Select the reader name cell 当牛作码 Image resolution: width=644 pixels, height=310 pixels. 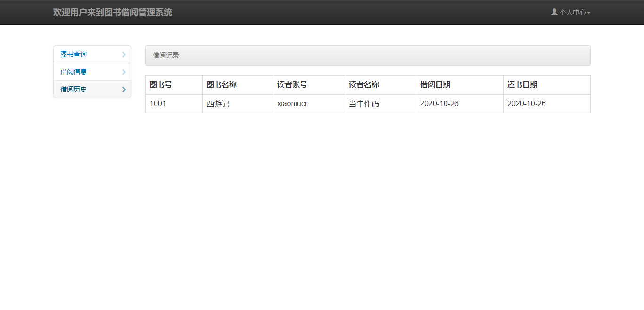[x=380, y=104]
